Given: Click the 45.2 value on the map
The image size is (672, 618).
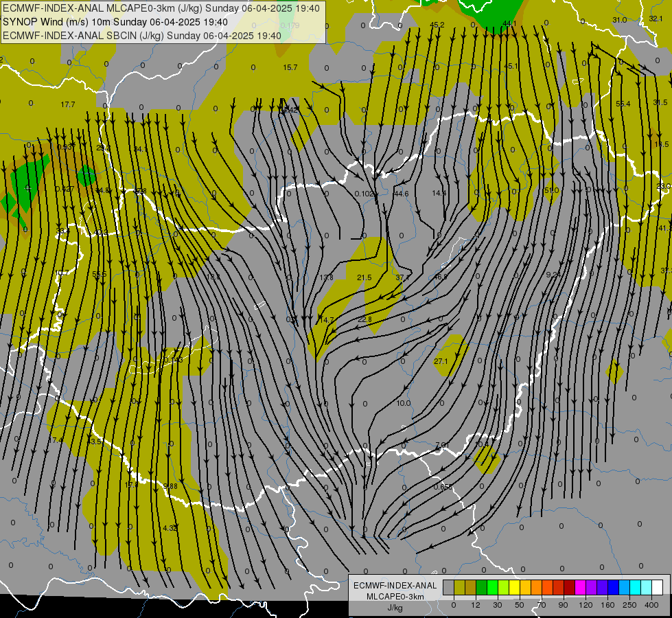Looking at the screenshot, I should point(437,25).
